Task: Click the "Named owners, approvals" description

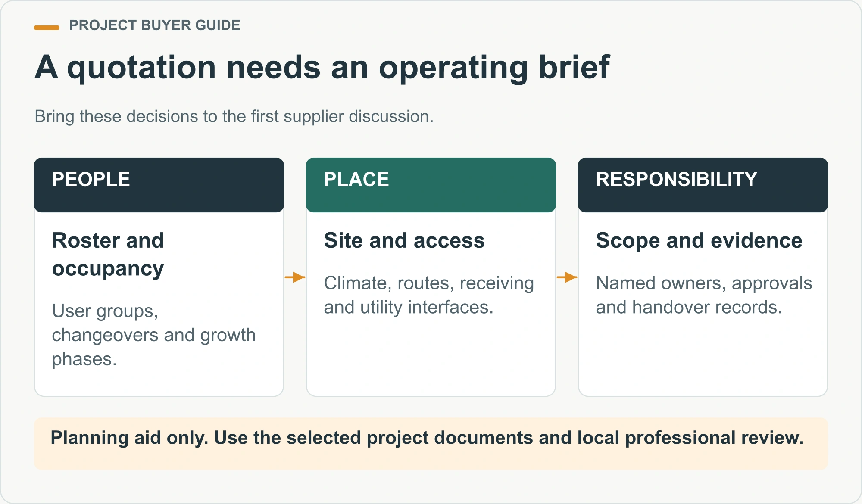Action: tap(704, 295)
